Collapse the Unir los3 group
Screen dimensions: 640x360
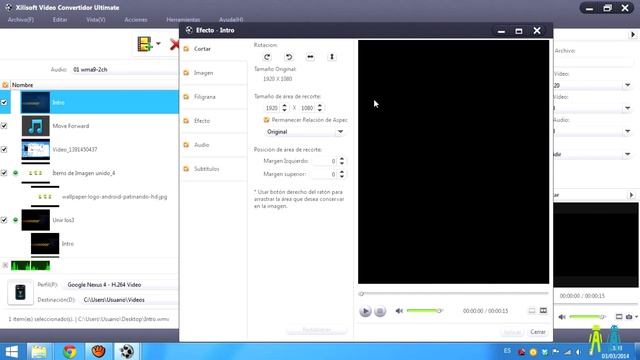16,220
